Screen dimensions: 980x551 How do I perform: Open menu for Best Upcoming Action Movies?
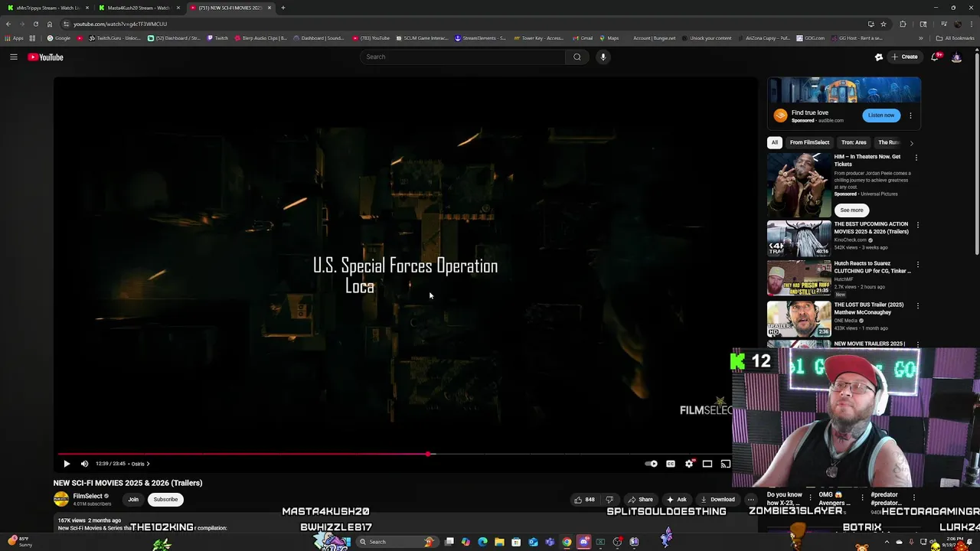click(917, 225)
